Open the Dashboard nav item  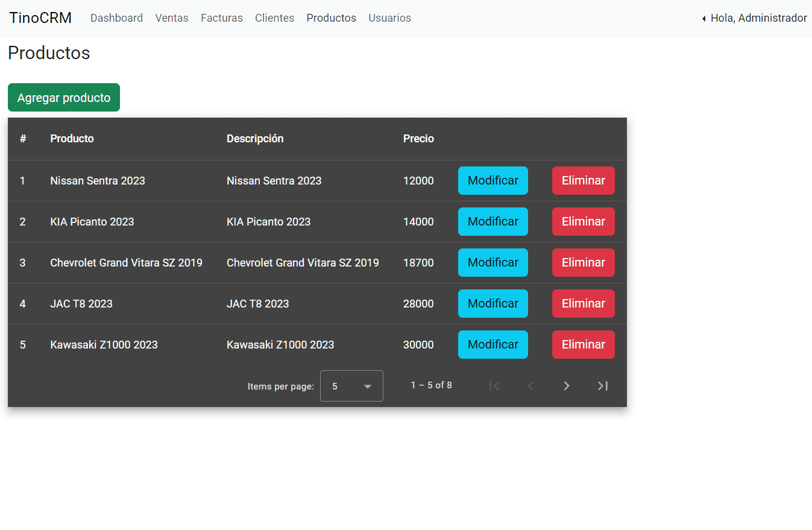coord(116,18)
